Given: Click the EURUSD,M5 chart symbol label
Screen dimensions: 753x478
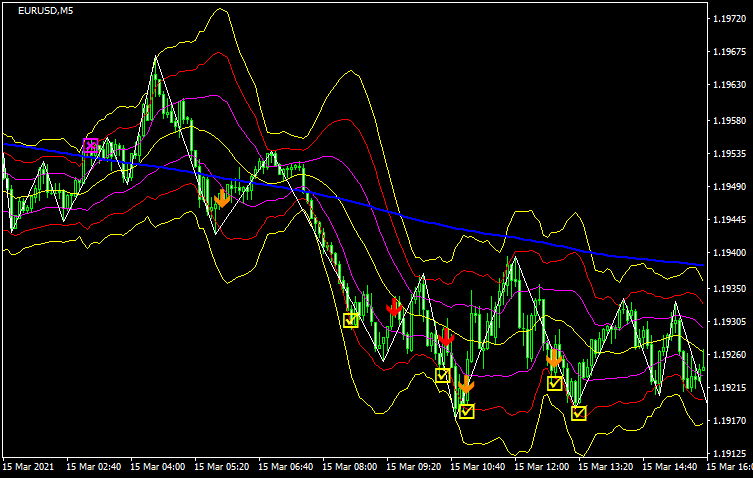Looking at the screenshot, I should point(46,11).
